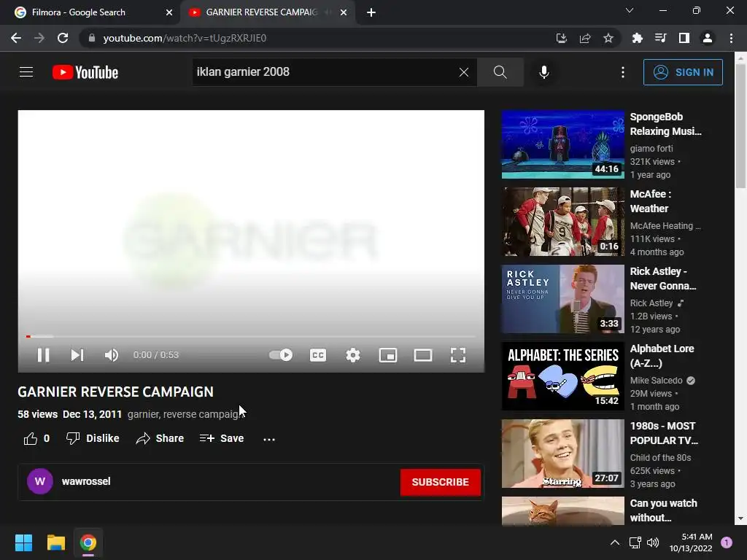Viewport: 747px width, 560px height.
Task: Open the player settings gear
Action: (353, 355)
